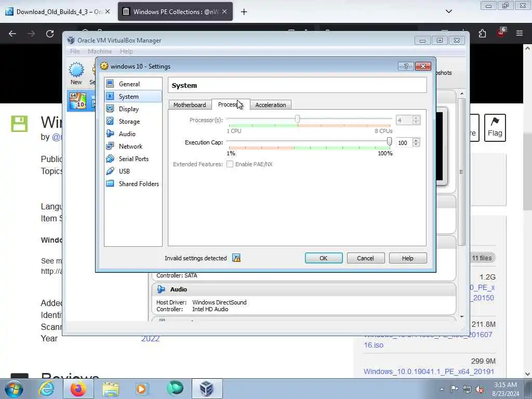
Task: Open General settings category
Action: coord(133,84)
